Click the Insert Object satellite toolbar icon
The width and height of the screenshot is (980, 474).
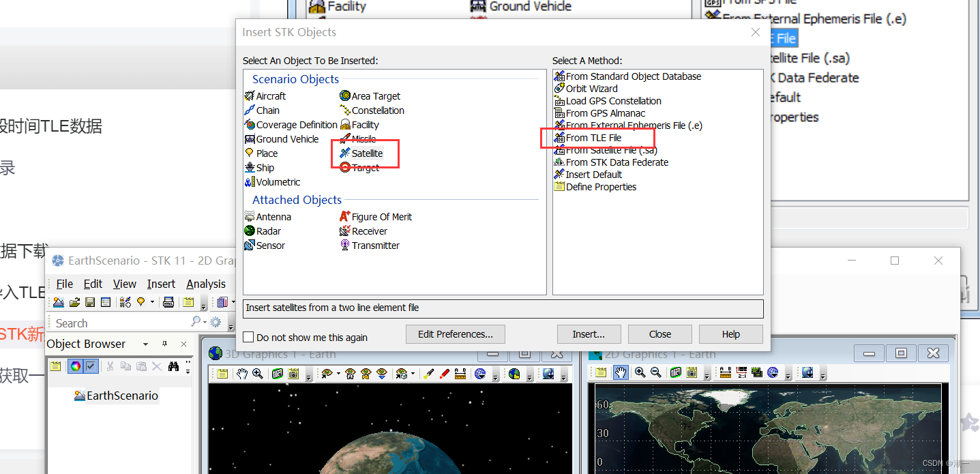[125, 302]
